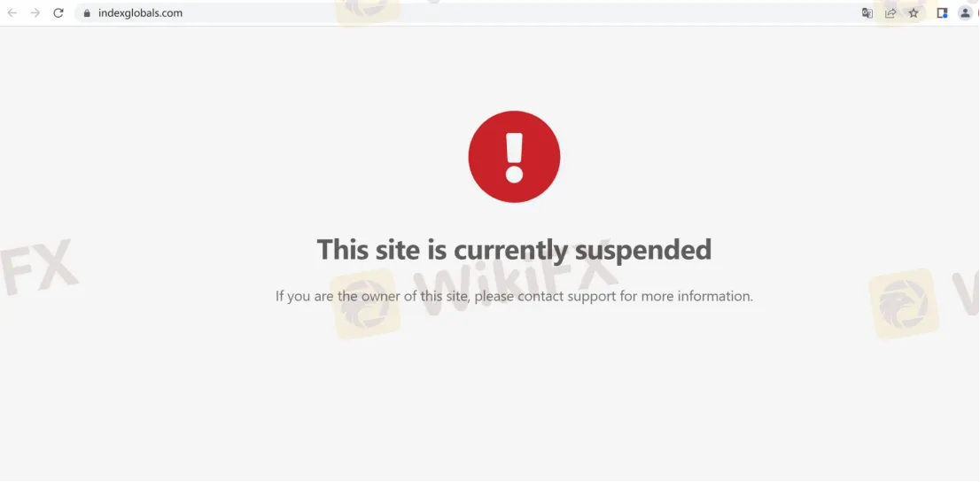Open the browser side panel icon
980x482 pixels.
[942, 12]
